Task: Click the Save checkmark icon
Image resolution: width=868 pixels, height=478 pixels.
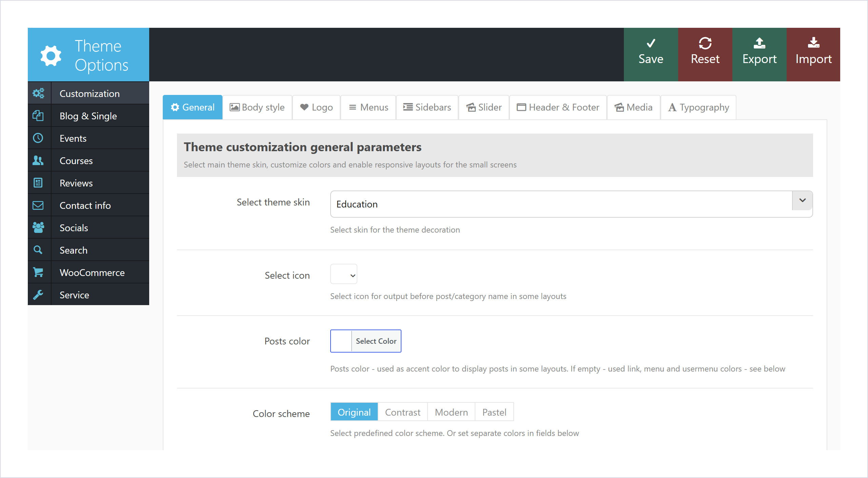Action: (x=651, y=43)
